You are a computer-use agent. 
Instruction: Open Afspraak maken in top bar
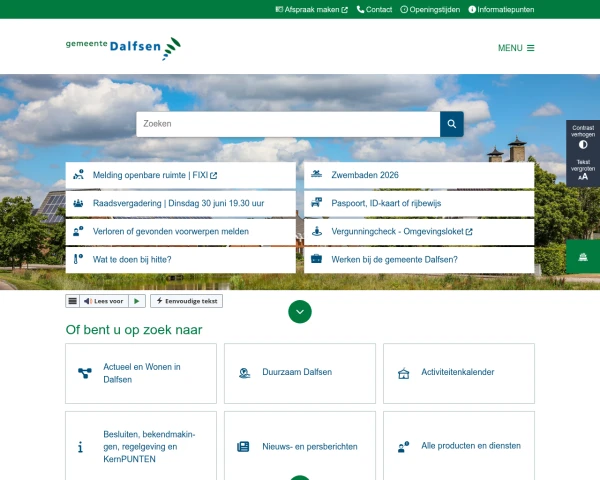click(311, 10)
